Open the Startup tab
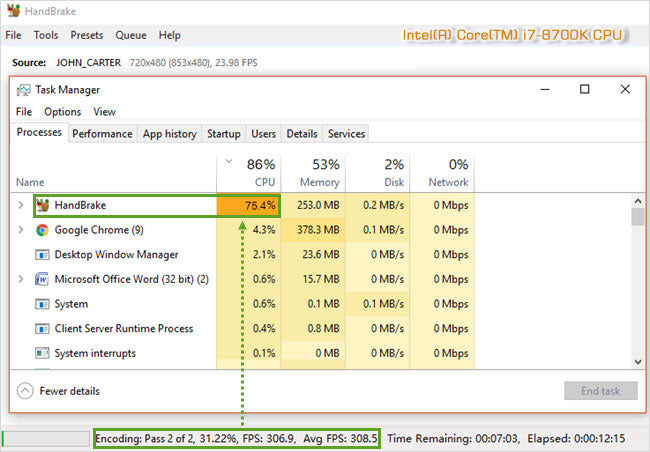Screen dimensions: 650x452 [223, 134]
